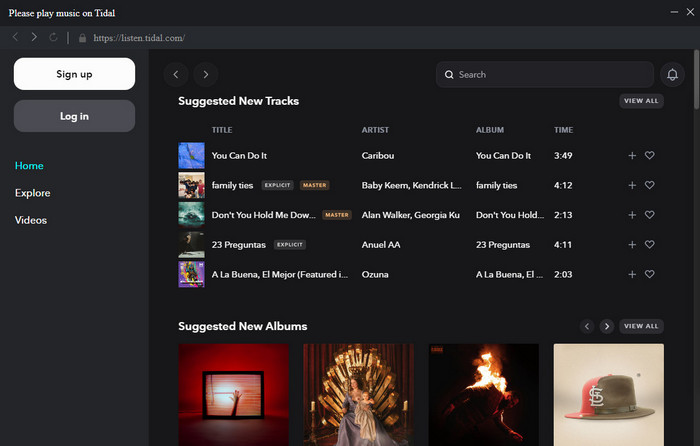The width and height of the screenshot is (700, 446).
Task: Click the Tidal page back chevron button
Action: pyautogui.click(x=176, y=75)
